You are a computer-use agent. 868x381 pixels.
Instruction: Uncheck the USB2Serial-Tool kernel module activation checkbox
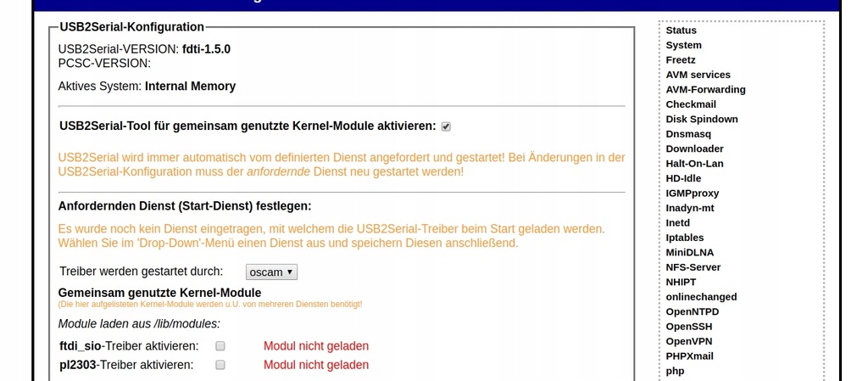(x=446, y=126)
